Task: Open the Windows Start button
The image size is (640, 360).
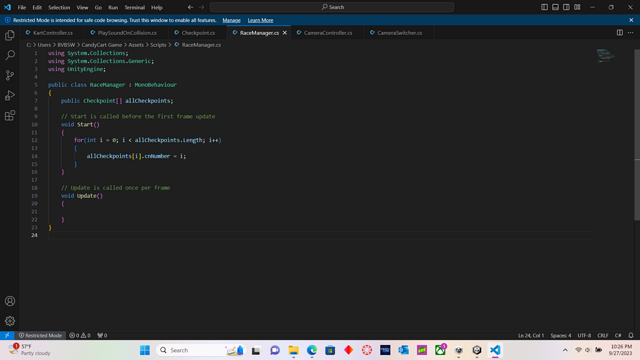Action: (x=144, y=350)
